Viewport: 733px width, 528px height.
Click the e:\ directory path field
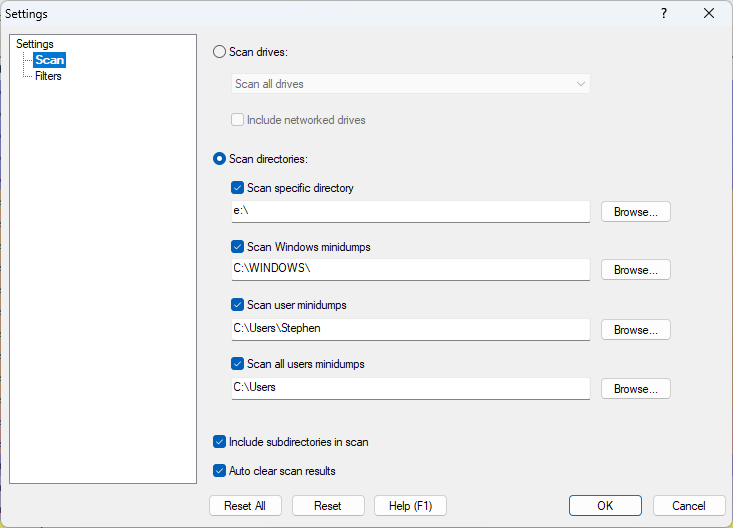[410, 211]
